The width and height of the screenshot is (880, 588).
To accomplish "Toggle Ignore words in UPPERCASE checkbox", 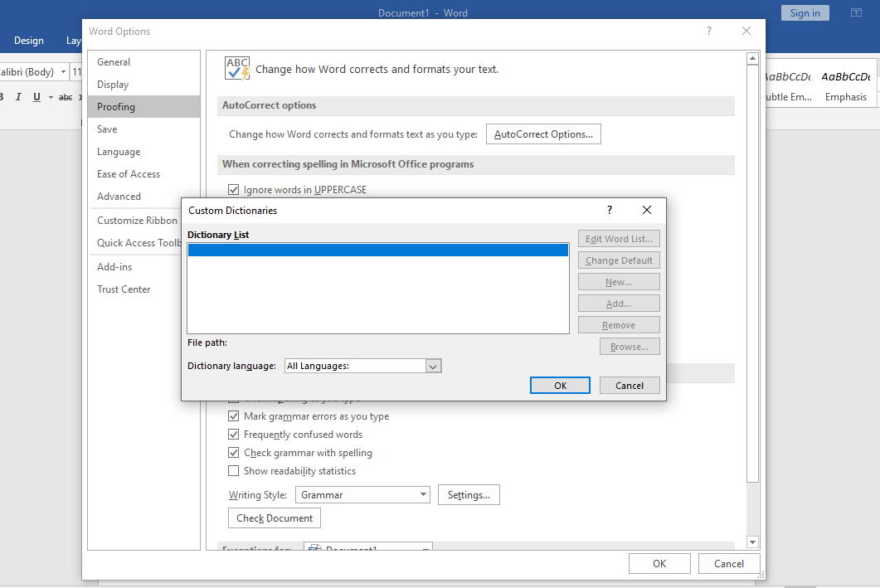I will (x=233, y=190).
